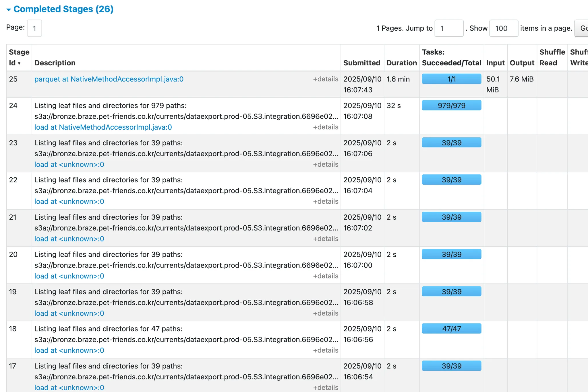This screenshot has width=588, height=392.
Task: Collapse the Completed Stages section arrow
Action: (x=9, y=10)
